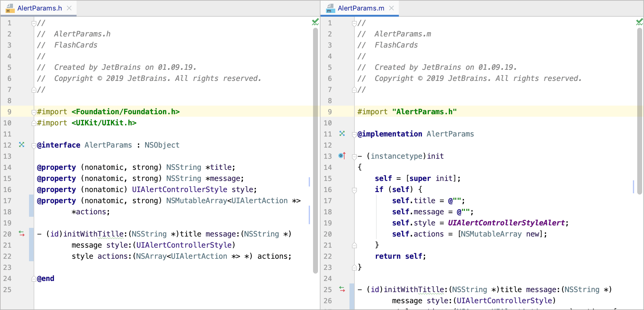Click self.title assignment line
Viewport: 644px width, 310px height.
point(429,201)
